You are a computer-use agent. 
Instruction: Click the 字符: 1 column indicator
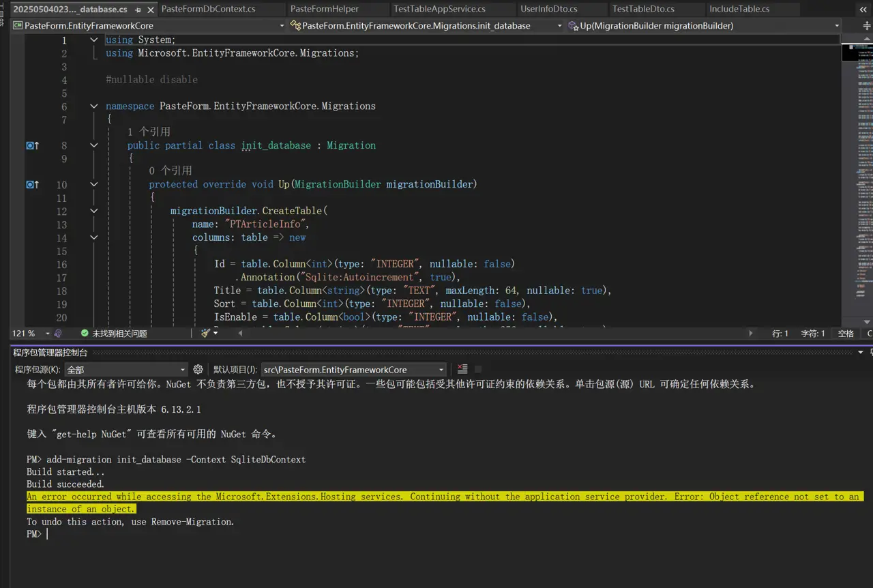pos(813,333)
